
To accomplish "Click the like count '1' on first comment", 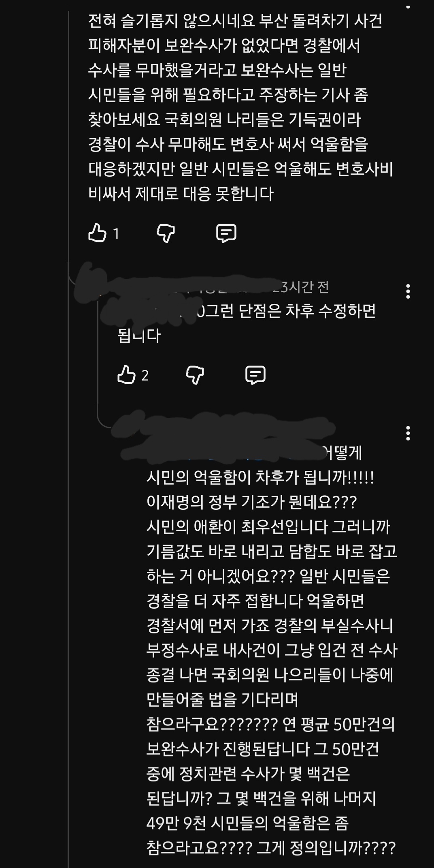I will coord(116,234).
